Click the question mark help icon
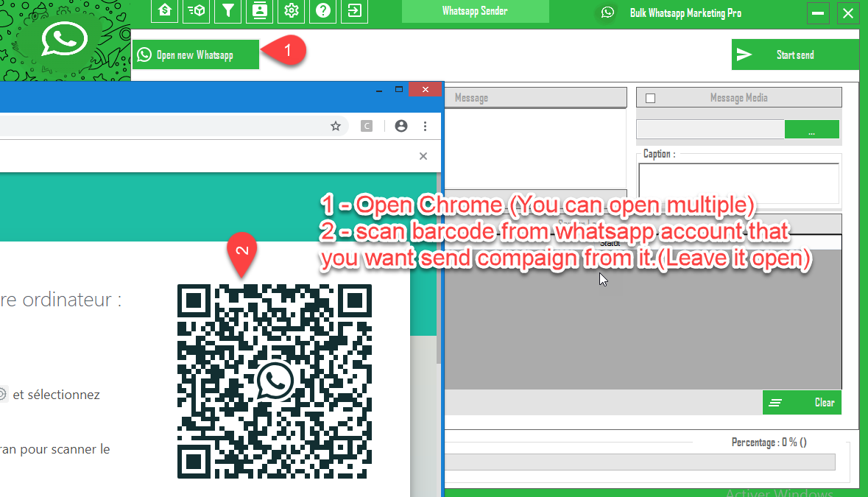The width and height of the screenshot is (868, 497). [x=323, y=11]
